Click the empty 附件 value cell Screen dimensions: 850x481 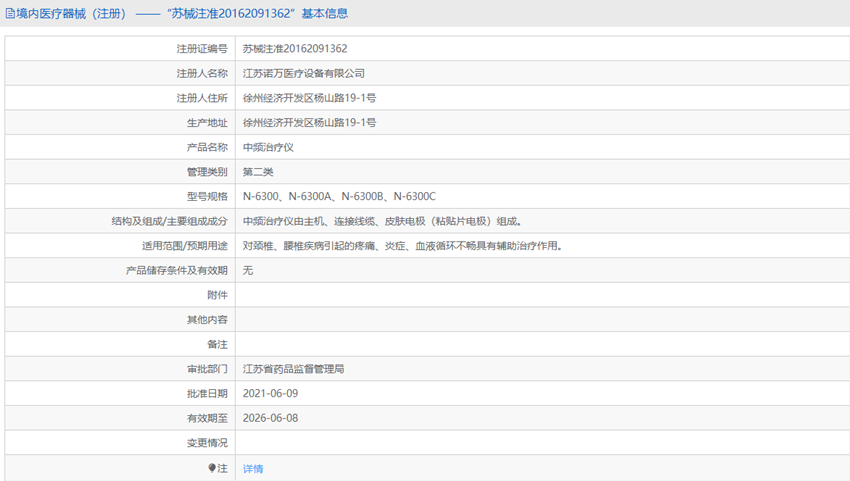[540, 295]
